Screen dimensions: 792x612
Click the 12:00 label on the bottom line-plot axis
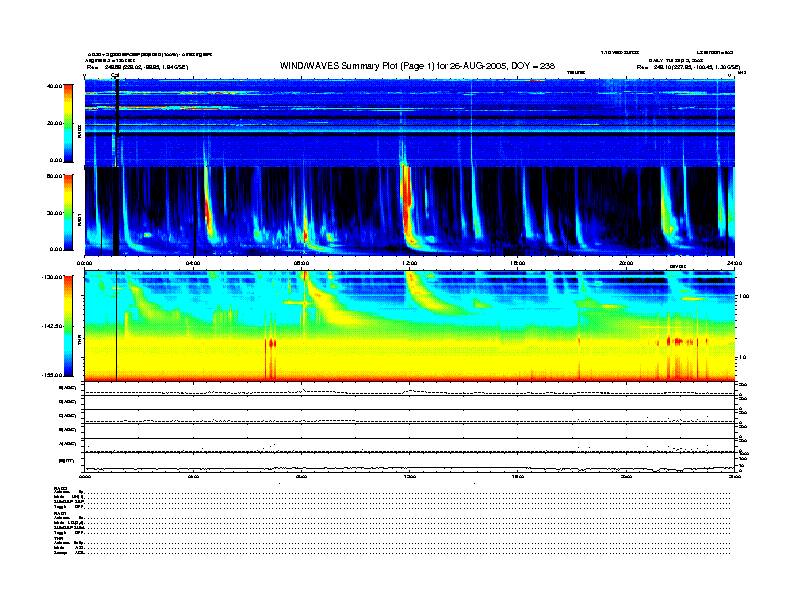pyautogui.click(x=410, y=476)
